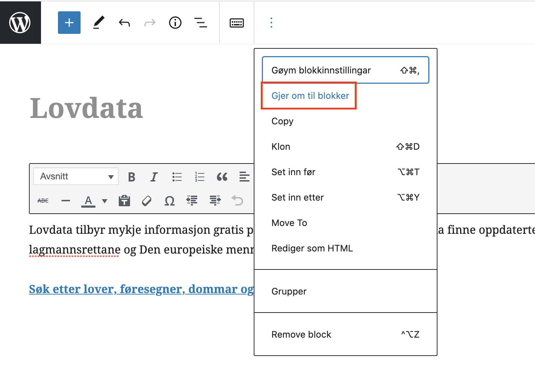Choose Grupper menu item
The height and width of the screenshot is (392, 535).
346,291
